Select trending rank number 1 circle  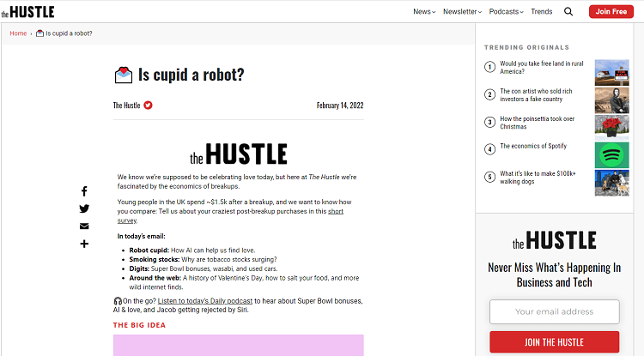pyautogui.click(x=489, y=67)
